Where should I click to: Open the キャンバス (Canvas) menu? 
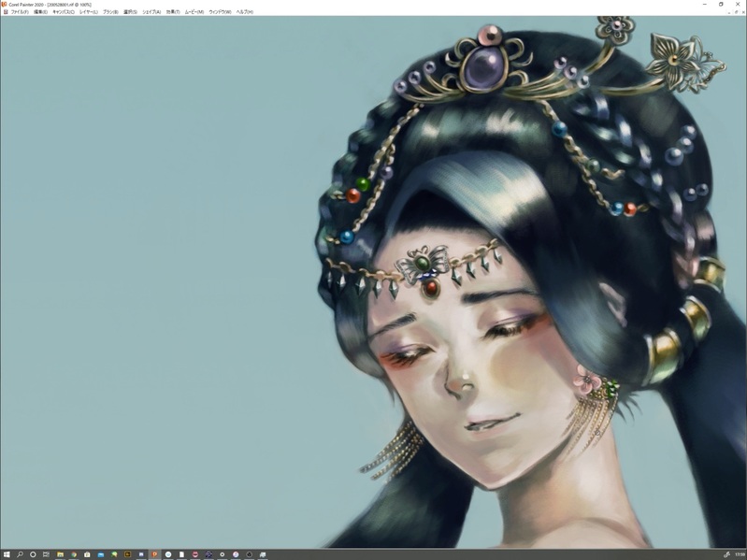(64, 12)
